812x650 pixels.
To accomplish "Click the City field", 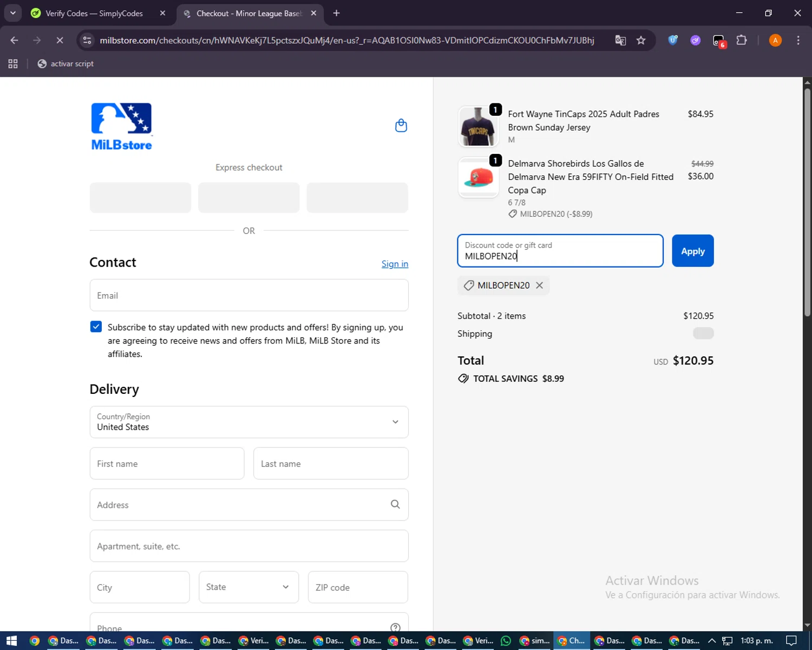I will 140,587.
